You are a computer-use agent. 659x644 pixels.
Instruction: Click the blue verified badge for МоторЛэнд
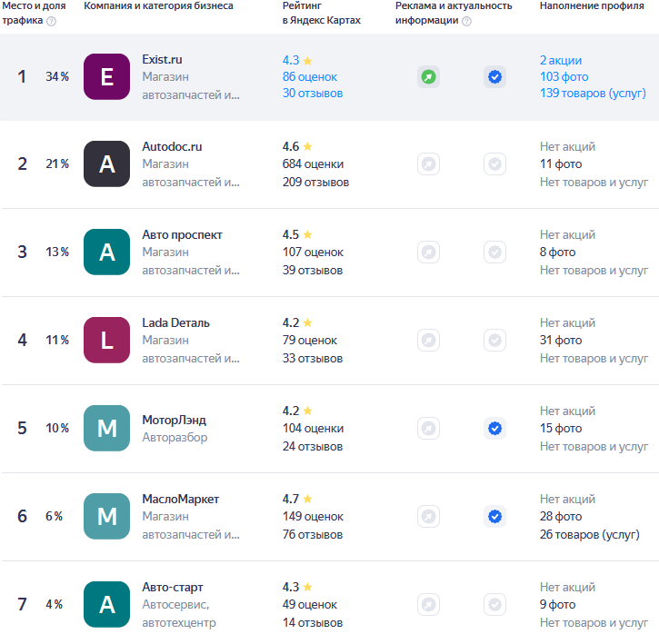(494, 428)
